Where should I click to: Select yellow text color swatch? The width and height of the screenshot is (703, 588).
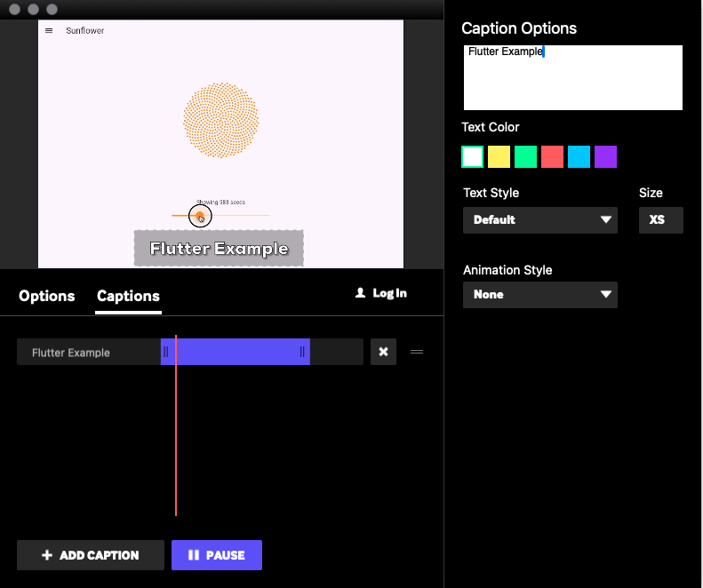[x=499, y=157]
